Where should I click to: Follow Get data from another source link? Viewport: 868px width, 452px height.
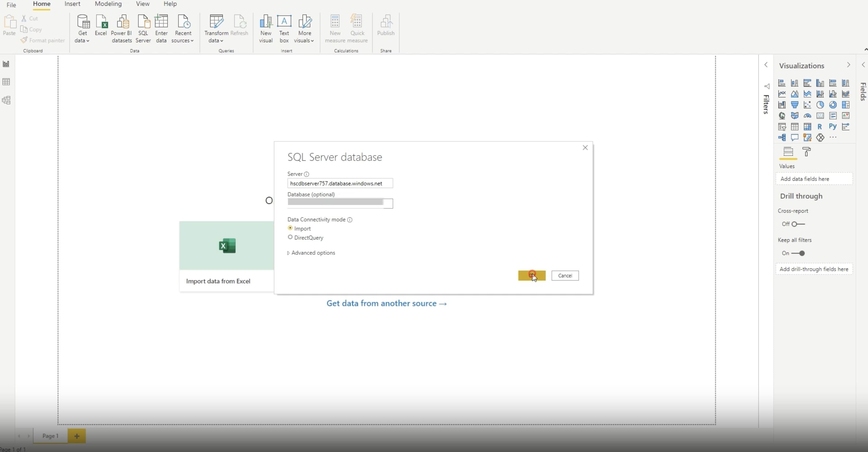[386, 303]
